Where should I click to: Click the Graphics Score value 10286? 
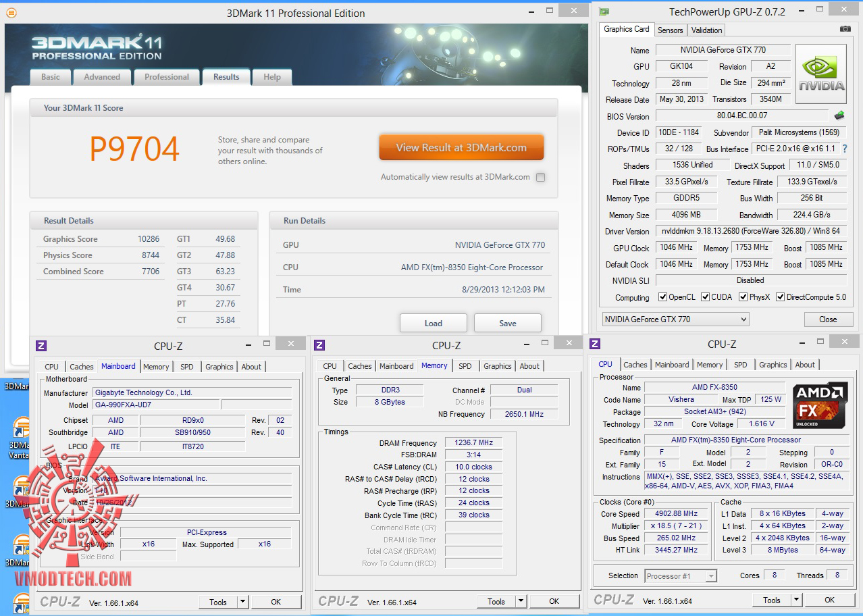click(148, 239)
